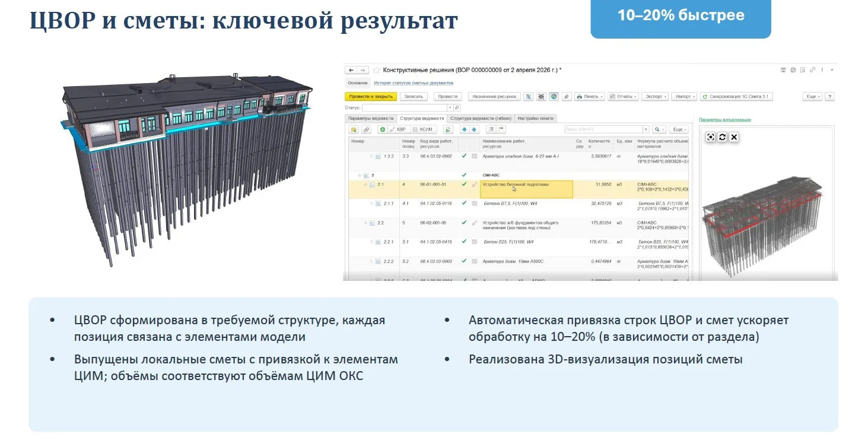Open the Параметры визуализации link

(725, 119)
